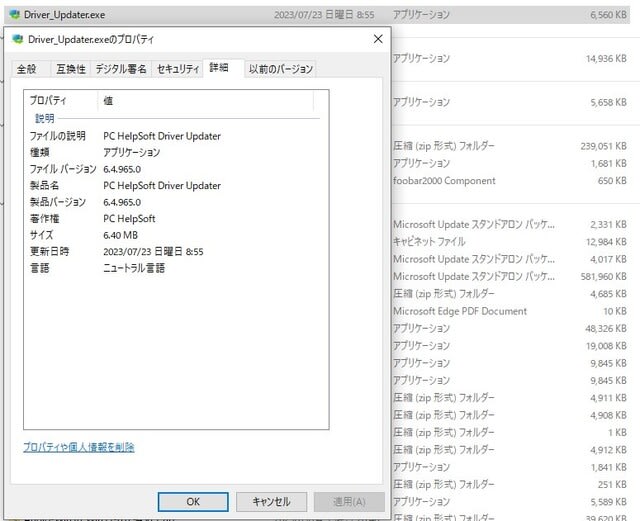Image resolution: width=640 pixels, height=521 pixels.
Task: Click the Explorer row sized 2,331 KB
Action: point(510,224)
